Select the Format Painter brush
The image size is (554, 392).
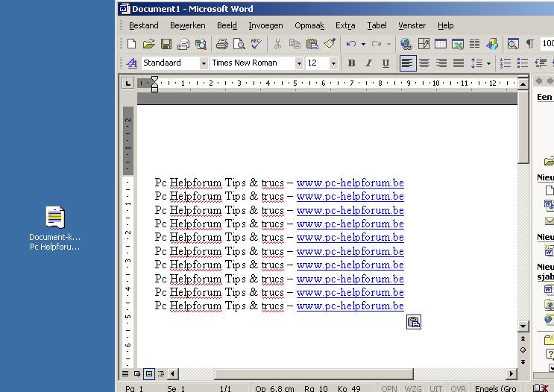(330, 44)
